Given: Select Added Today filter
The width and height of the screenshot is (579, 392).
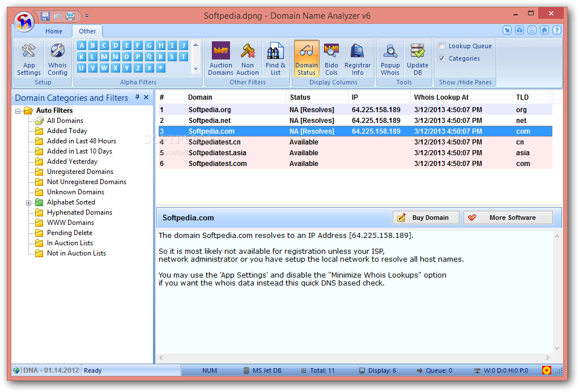Looking at the screenshot, I should (67, 131).
